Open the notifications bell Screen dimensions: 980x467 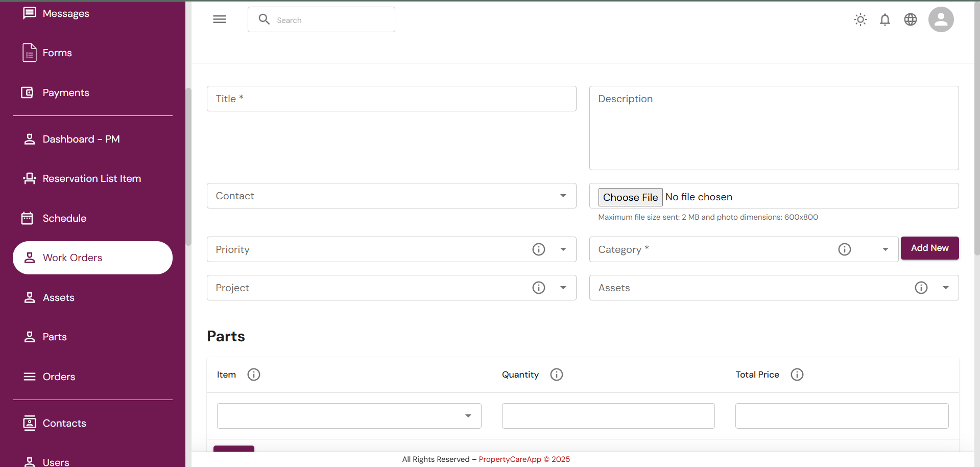(x=885, y=19)
